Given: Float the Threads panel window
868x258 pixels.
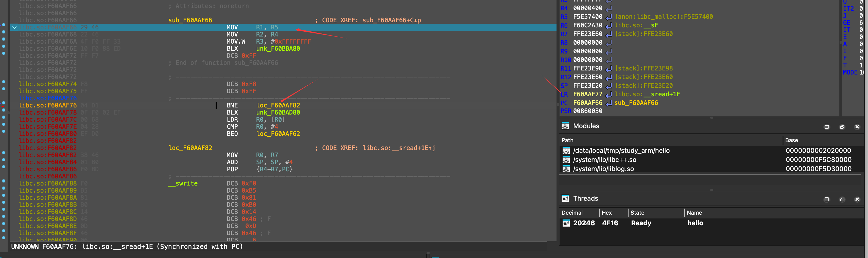Looking at the screenshot, I should 842,199.
